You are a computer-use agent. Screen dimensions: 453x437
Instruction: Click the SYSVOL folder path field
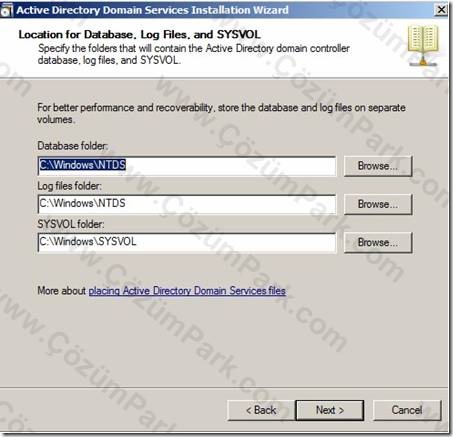(x=187, y=243)
